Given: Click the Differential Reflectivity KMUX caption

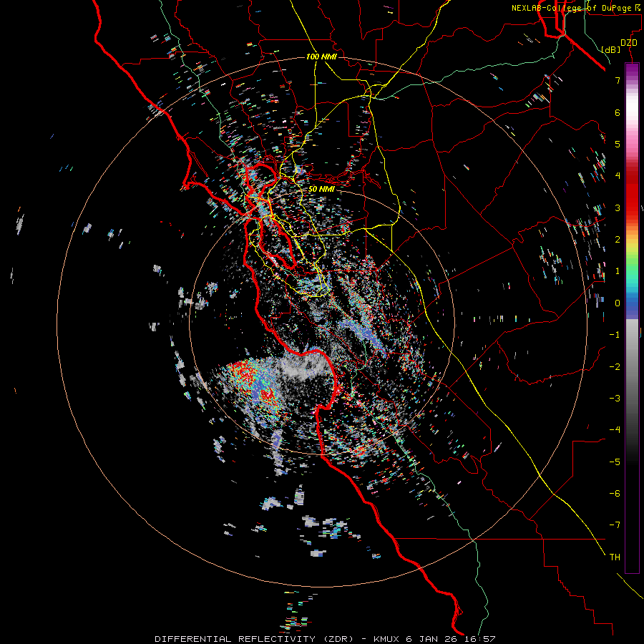Looking at the screenshot, I should point(326,639).
